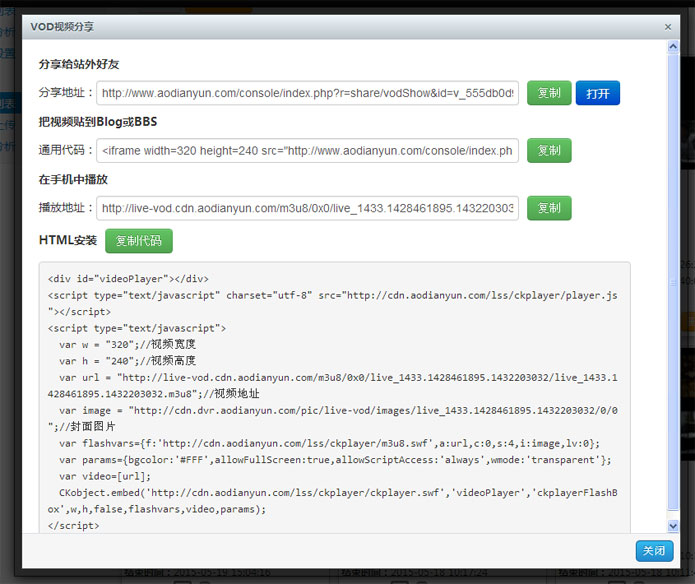Click the VOD视频分享 dialog title
Image resolution: width=695 pixels, height=584 pixels.
click(62, 27)
